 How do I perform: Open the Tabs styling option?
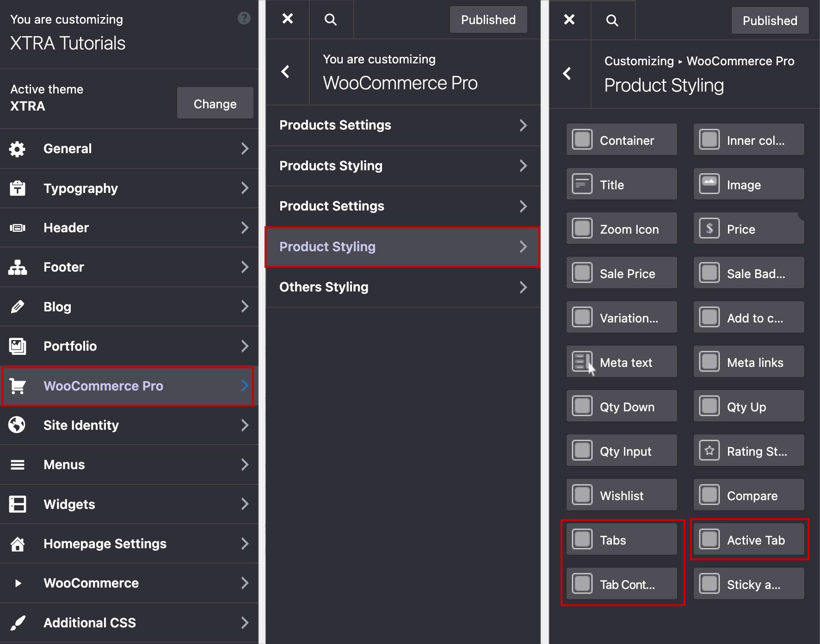pyautogui.click(x=622, y=540)
